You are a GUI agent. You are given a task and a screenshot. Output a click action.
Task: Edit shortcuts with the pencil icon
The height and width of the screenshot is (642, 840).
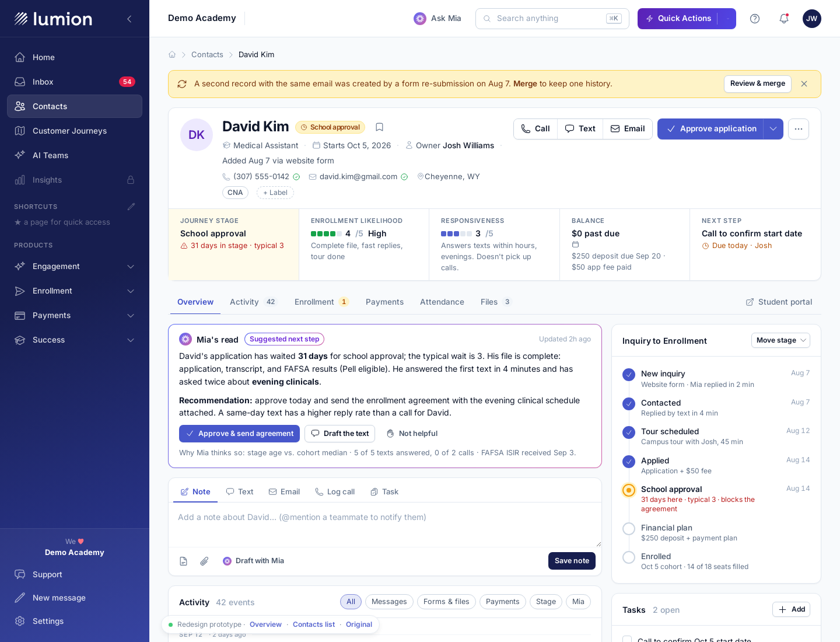(x=131, y=207)
